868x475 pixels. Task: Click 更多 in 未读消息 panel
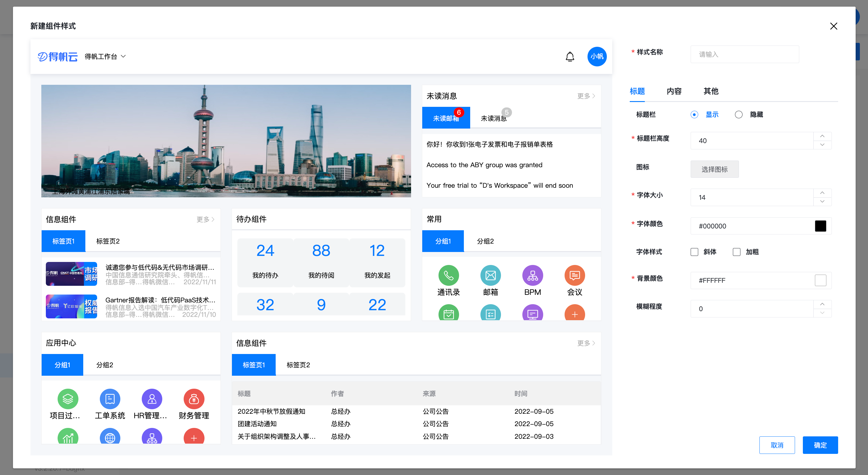tap(586, 96)
